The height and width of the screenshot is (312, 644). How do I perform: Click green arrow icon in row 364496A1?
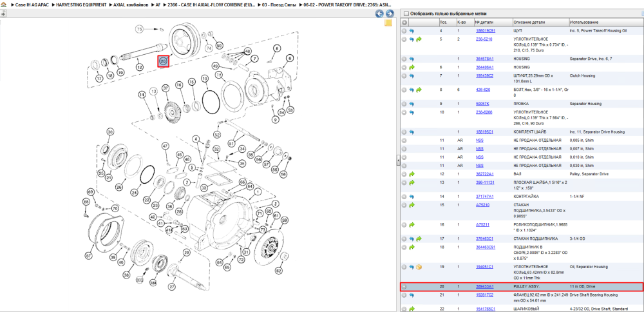point(412,67)
